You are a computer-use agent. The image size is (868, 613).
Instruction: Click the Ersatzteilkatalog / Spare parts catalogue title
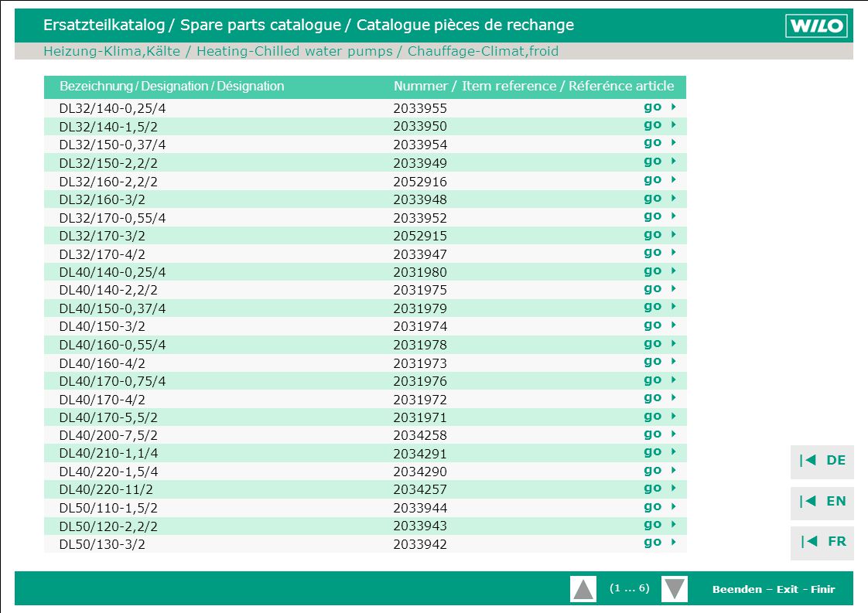(x=309, y=25)
